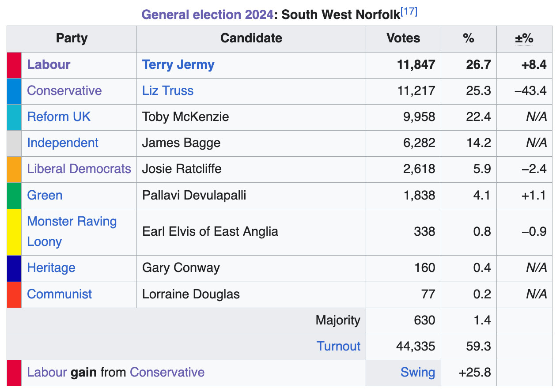Viewport: 560px width, 392px height.
Task: Click Labour in the gain summary row
Action: (47, 372)
